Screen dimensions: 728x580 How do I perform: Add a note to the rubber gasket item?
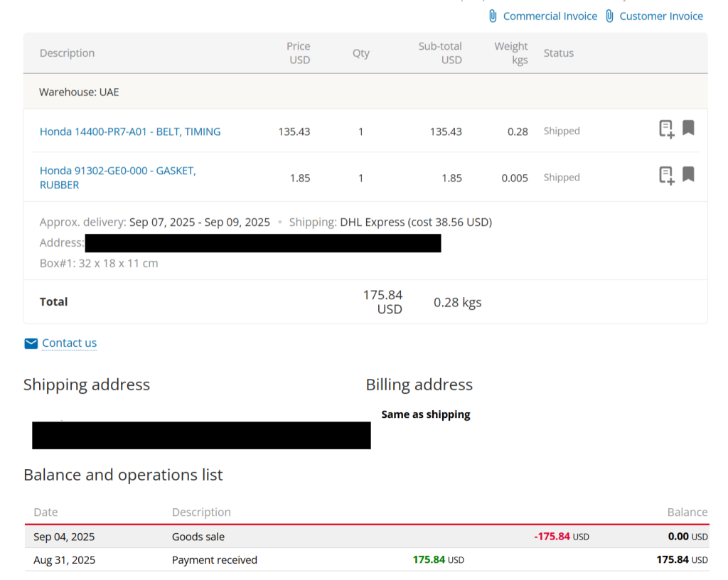(666, 175)
